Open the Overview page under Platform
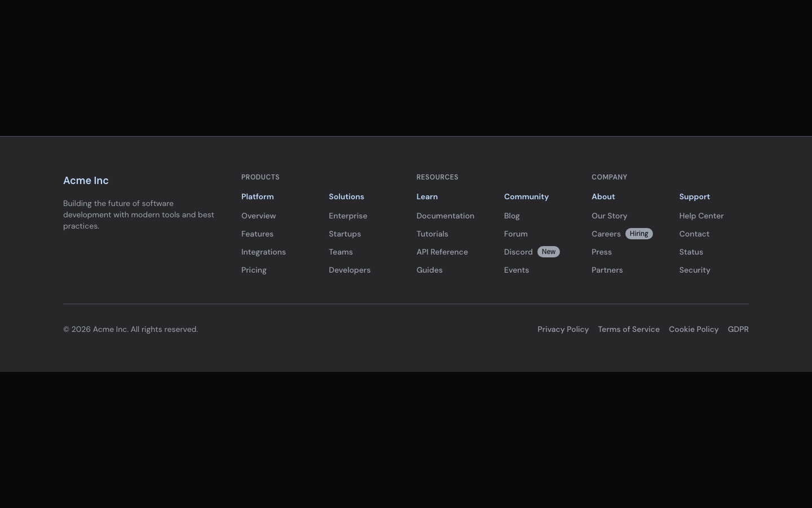This screenshot has height=508, width=812. pyautogui.click(x=258, y=216)
